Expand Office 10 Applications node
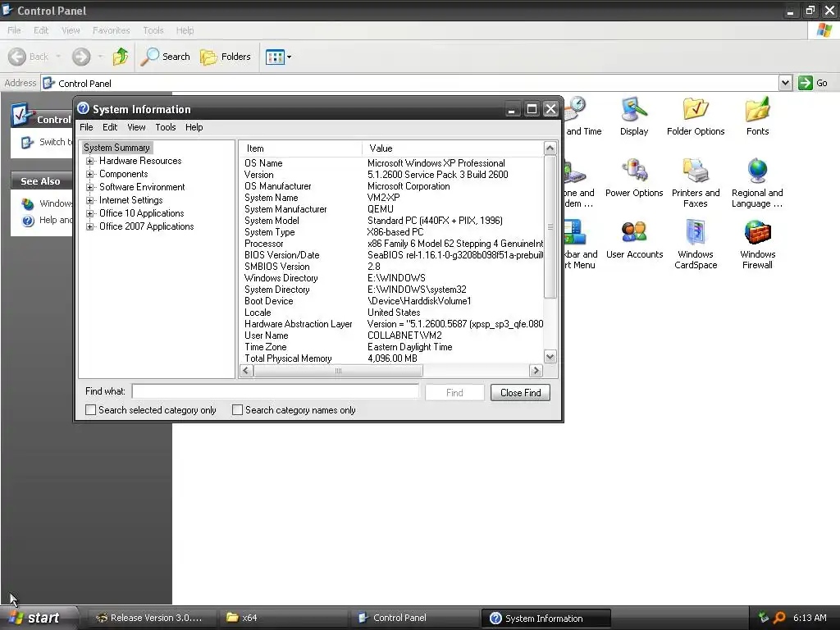Viewport: 840px width, 630px height. click(90, 213)
